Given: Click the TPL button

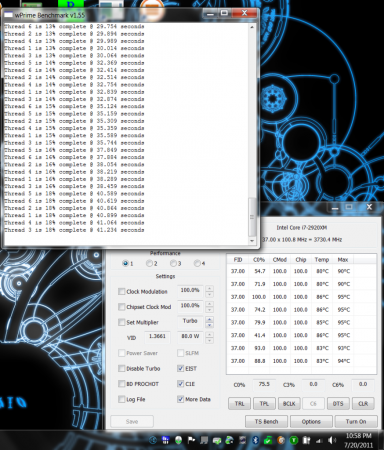Looking at the screenshot, I should tap(264, 403).
